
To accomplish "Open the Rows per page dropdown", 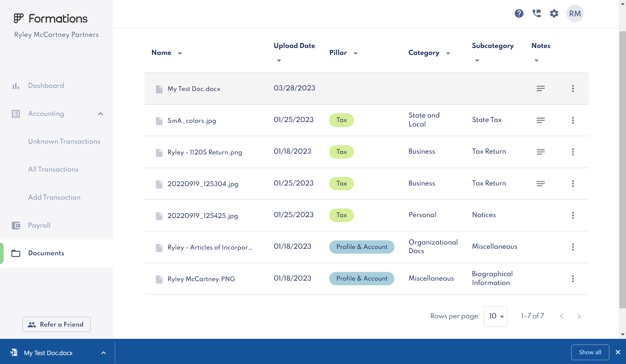I will (495, 316).
